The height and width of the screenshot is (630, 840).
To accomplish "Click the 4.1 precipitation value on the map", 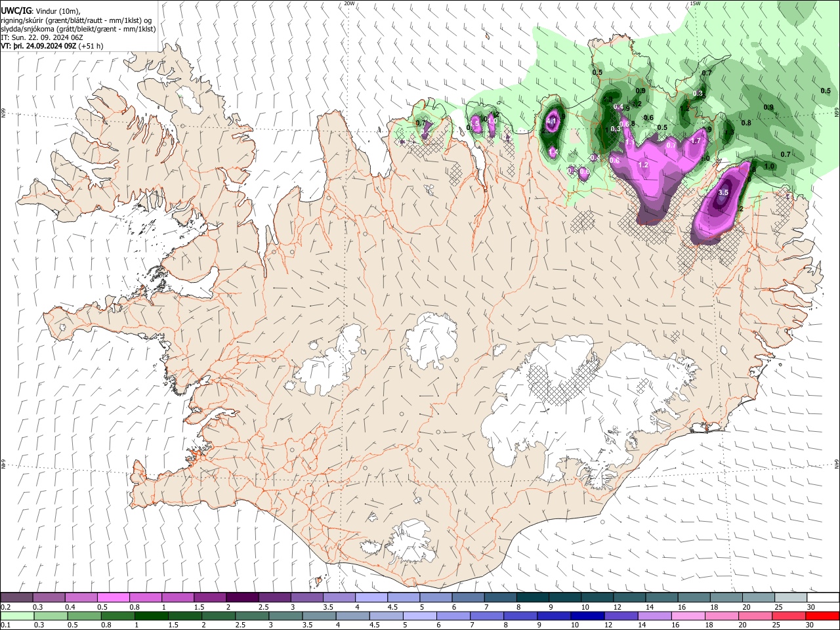I will [x=552, y=121].
